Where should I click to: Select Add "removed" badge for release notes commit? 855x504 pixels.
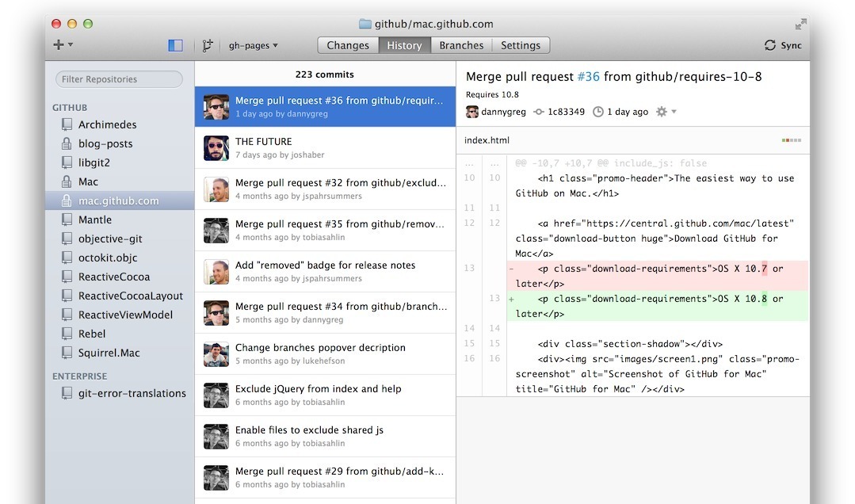[x=325, y=271]
